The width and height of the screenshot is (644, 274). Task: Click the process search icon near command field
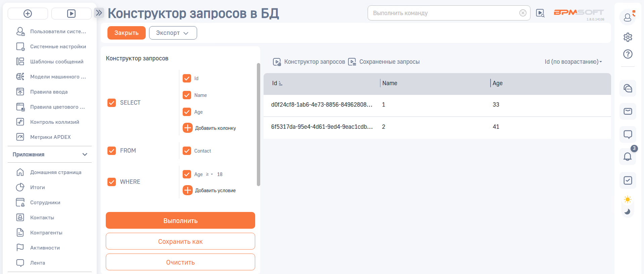tap(540, 13)
